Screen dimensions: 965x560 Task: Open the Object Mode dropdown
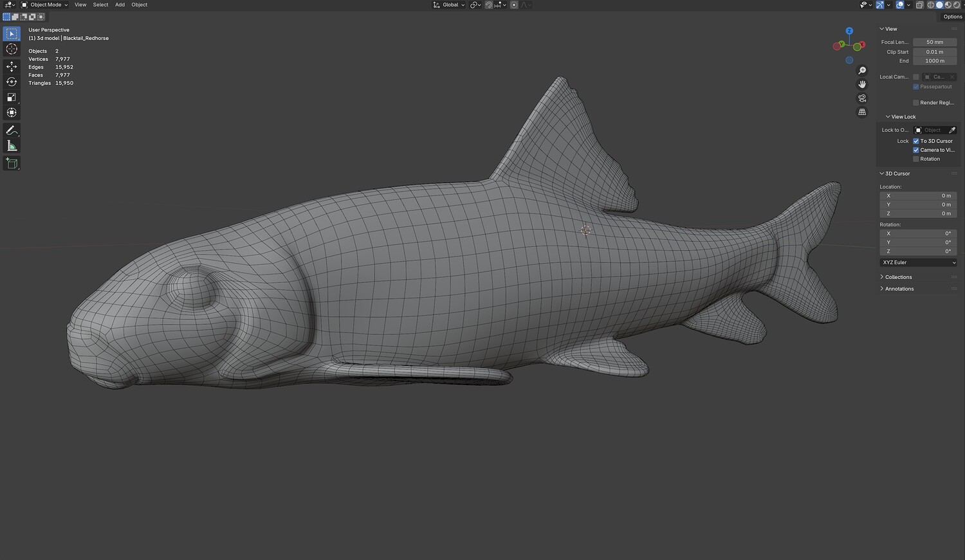pos(44,5)
